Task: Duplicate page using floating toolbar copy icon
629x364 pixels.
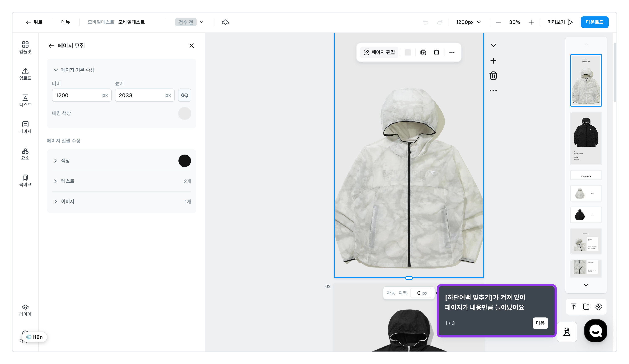Action: click(423, 52)
